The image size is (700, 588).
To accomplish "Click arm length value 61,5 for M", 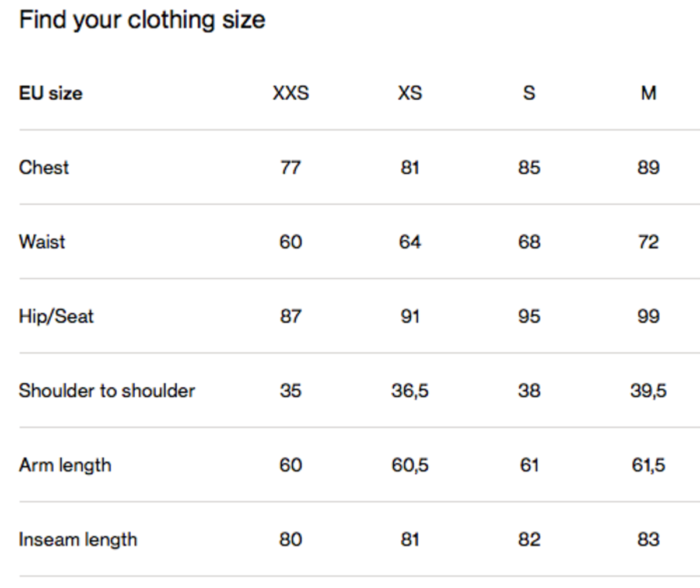I will tap(648, 466).
